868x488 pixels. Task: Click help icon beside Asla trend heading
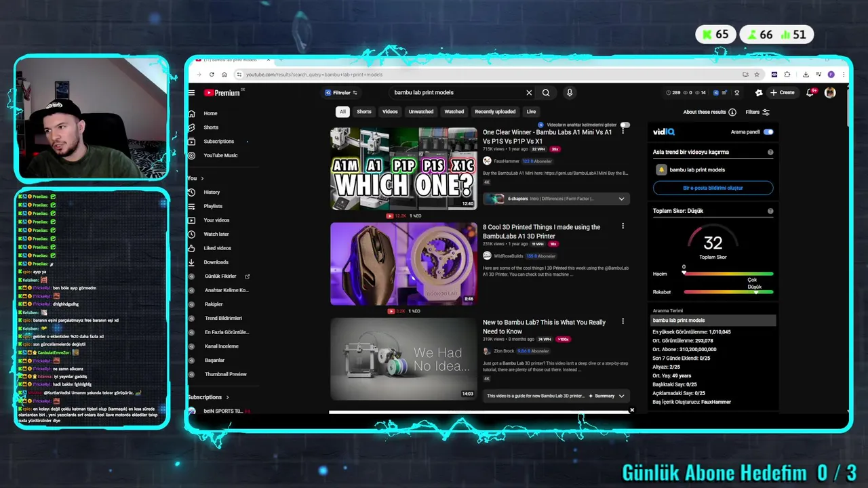pyautogui.click(x=770, y=152)
